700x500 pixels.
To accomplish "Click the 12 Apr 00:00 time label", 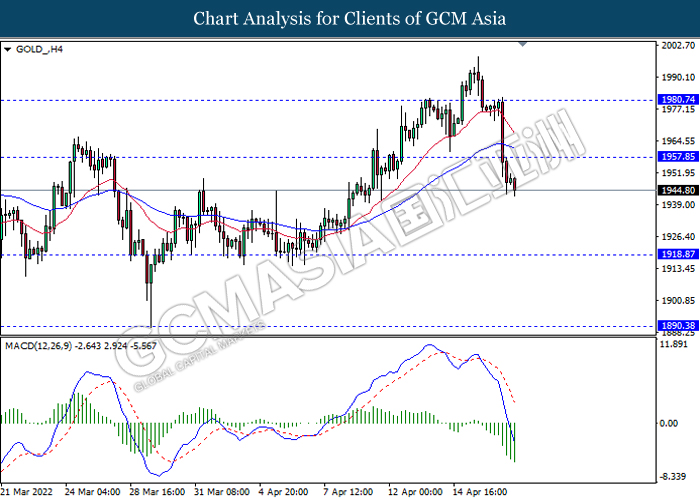I will click(416, 492).
